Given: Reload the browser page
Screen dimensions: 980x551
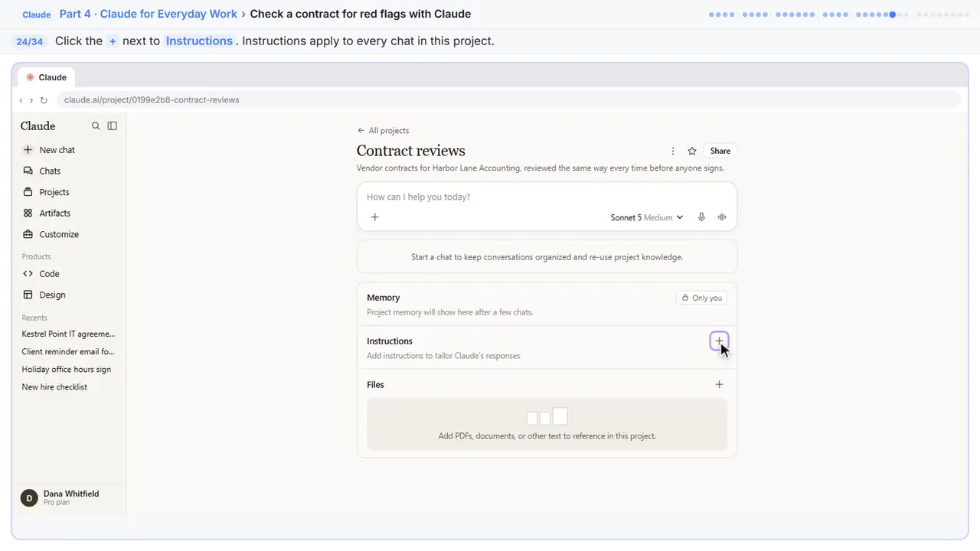Looking at the screenshot, I should pyautogui.click(x=44, y=100).
